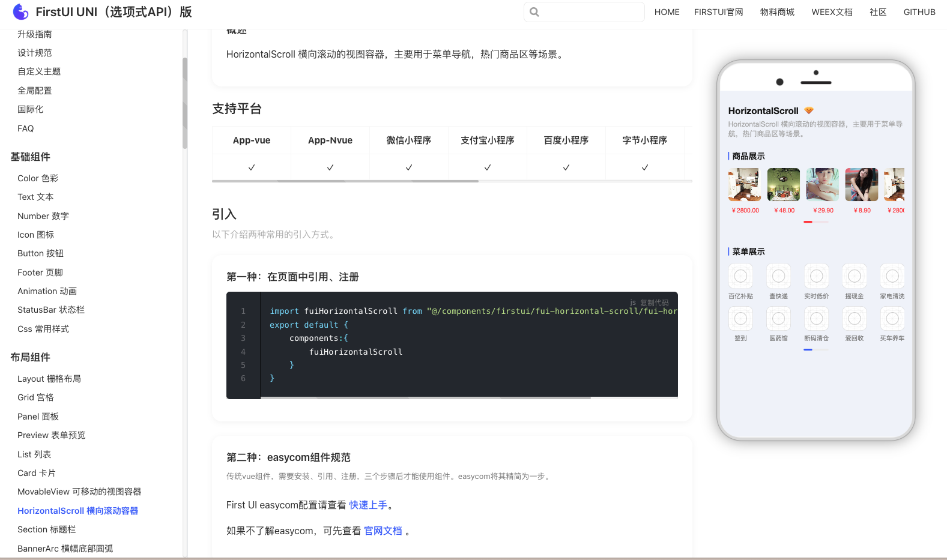Screen dimensions: 947x560
Task: Open 自定义主题 in the sidebar
Action: pos(39,71)
